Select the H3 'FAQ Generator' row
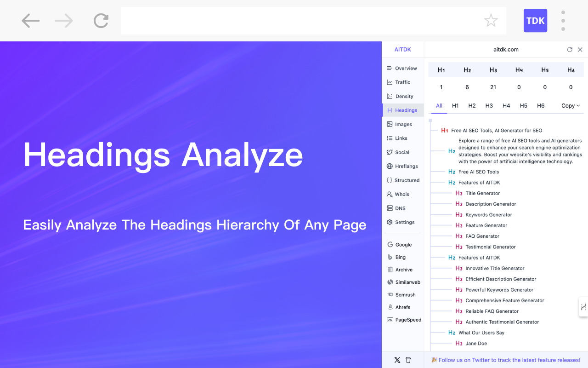This screenshot has height=368, width=588. (x=477, y=236)
